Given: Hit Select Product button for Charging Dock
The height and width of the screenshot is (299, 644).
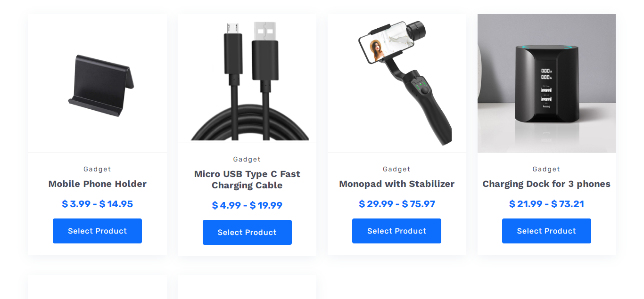Looking at the screenshot, I should 546,231.
